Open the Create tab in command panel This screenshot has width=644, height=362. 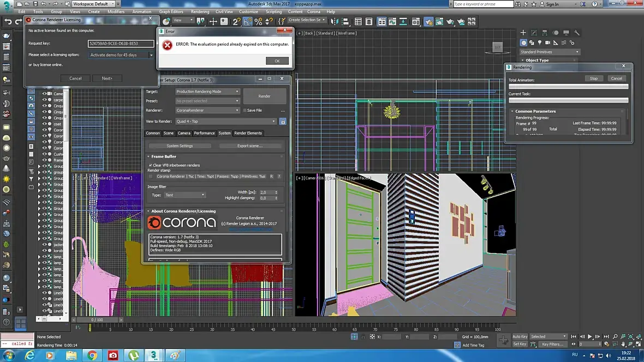pyautogui.click(x=523, y=33)
